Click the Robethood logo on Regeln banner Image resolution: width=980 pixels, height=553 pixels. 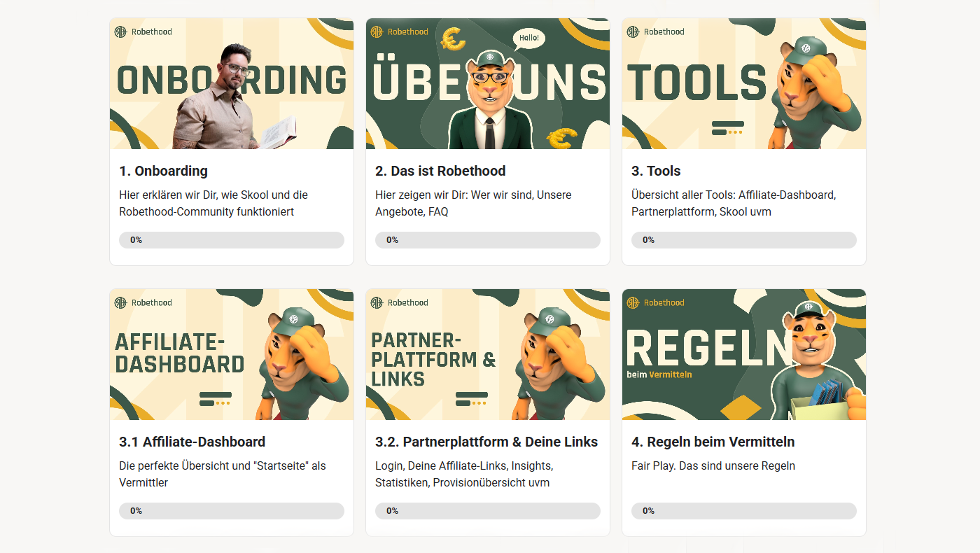pyautogui.click(x=656, y=302)
